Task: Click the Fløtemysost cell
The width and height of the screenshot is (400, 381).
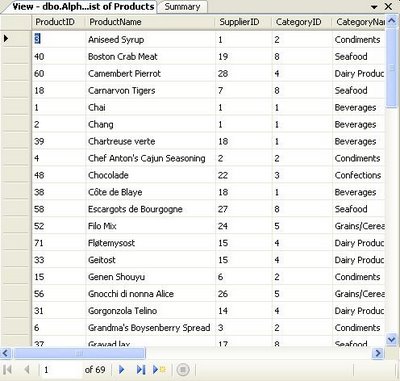Action: pyautogui.click(x=150, y=243)
